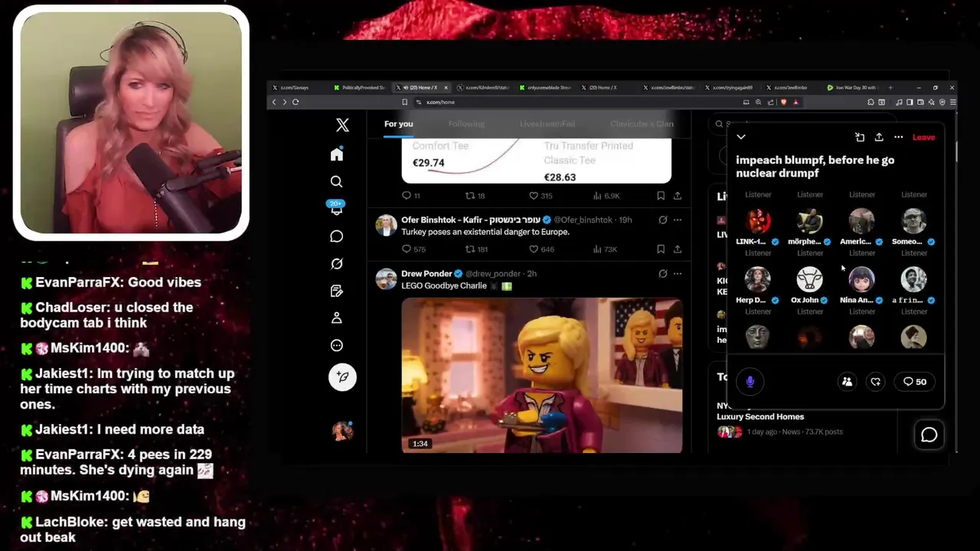Switch to For you feed tab
The image size is (980, 551).
tap(398, 124)
